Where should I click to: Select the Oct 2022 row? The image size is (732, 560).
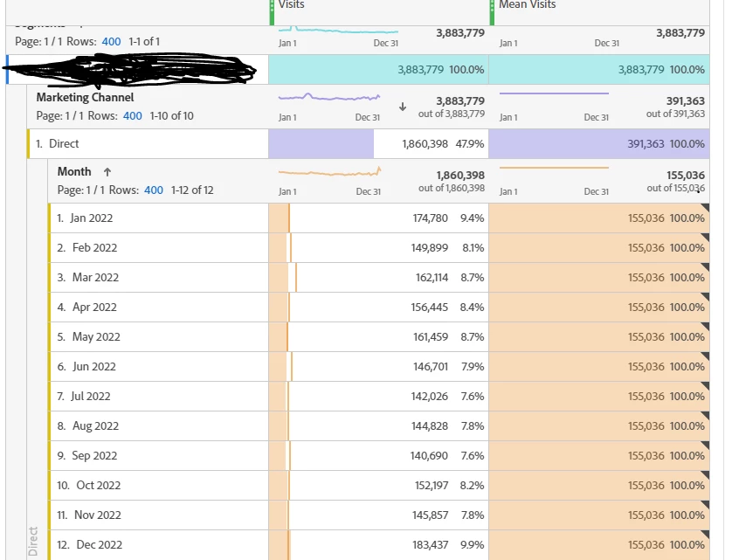tap(159, 485)
